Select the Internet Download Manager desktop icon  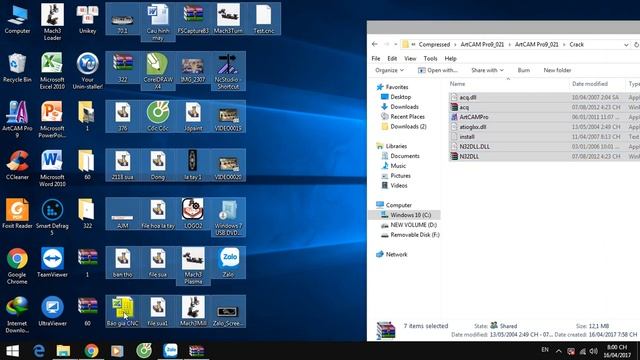[x=17, y=314]
